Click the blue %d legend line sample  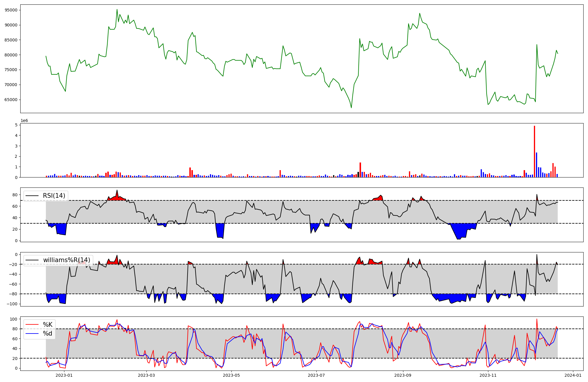pos(32,334)
